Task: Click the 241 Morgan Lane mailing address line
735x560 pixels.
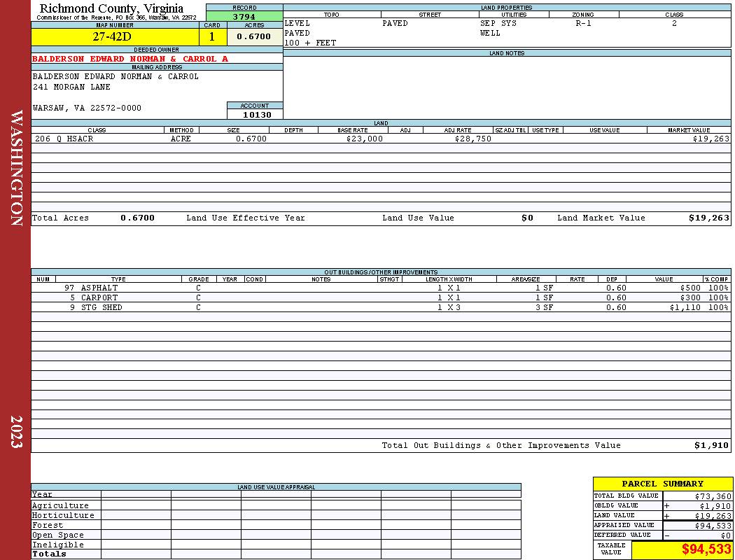Action: (71, 87)
